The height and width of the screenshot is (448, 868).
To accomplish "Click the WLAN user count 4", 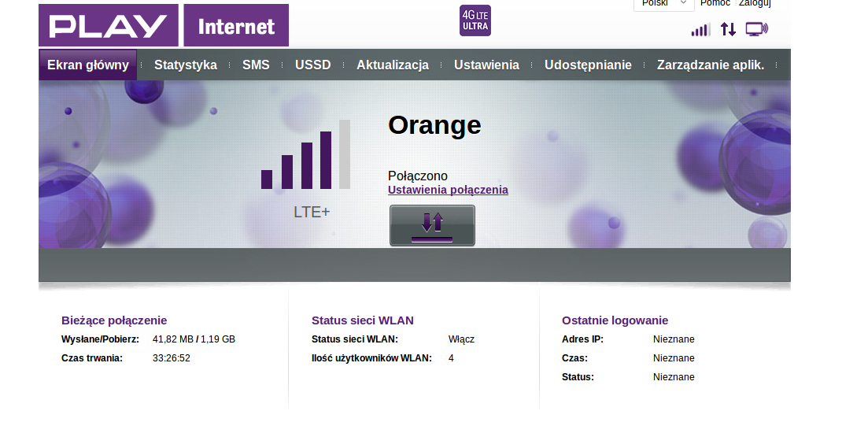I will point(451,358).
